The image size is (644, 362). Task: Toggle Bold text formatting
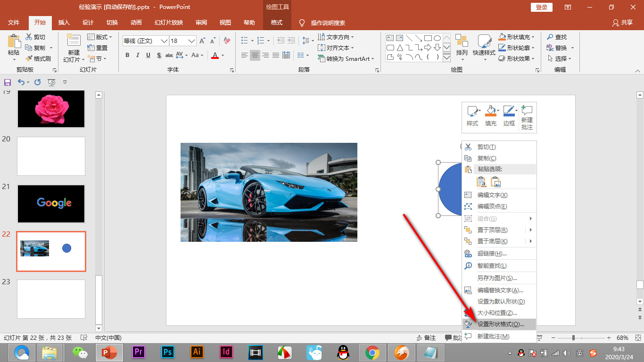coord(127,55)
